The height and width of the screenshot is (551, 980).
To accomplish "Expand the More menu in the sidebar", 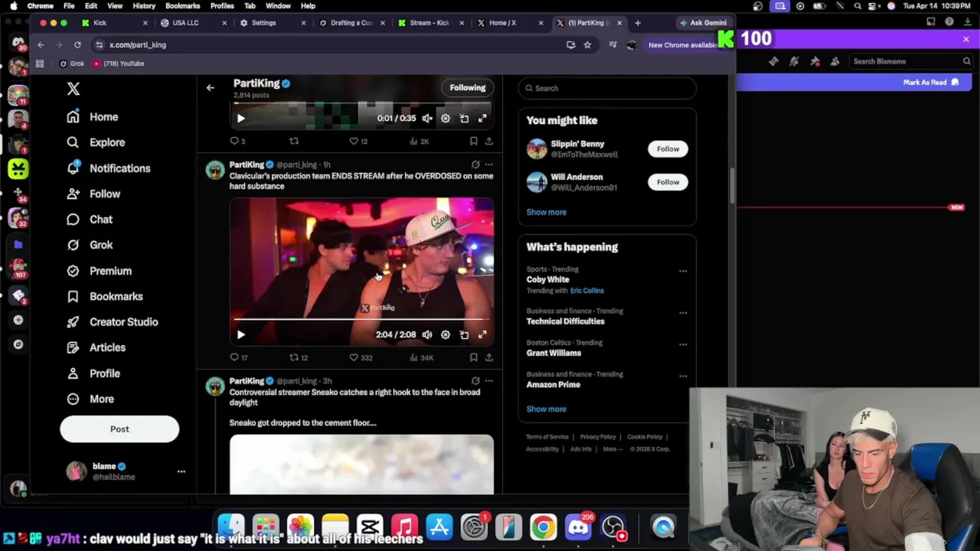I will [x=90, y=399].
